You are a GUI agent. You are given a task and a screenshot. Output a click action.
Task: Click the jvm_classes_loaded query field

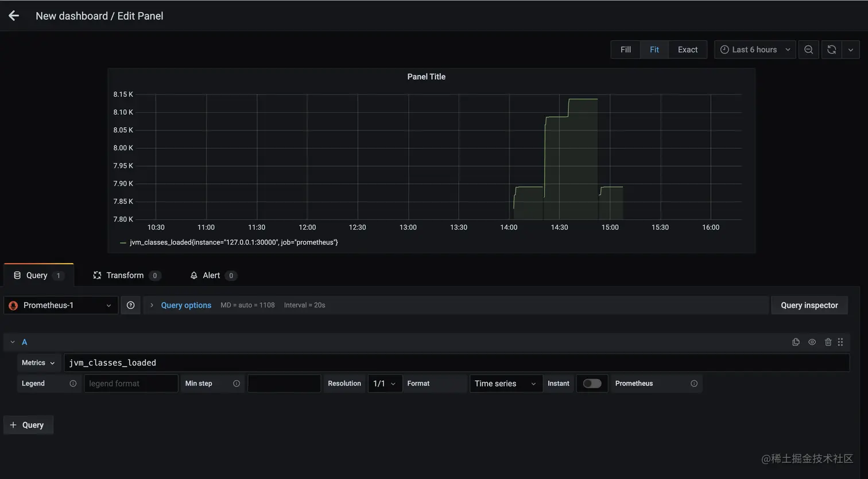456,362
